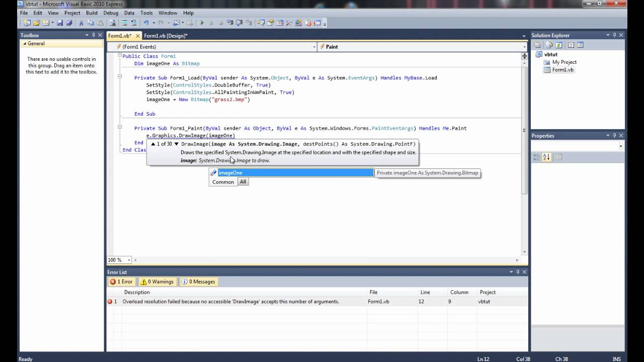Screen dimensions: 644x362
Task: Click the Solution Explorer Properties icon
Action: pos(537,45)
